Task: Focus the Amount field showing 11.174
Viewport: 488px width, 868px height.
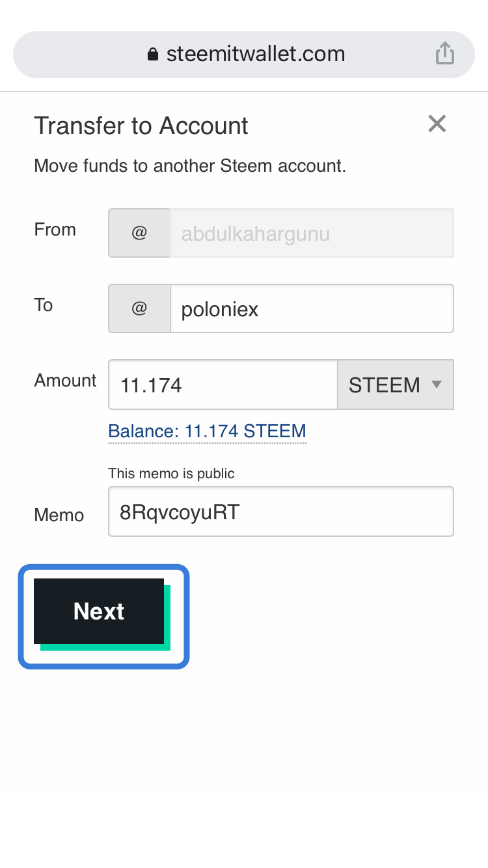Action: tap(223, 385)
